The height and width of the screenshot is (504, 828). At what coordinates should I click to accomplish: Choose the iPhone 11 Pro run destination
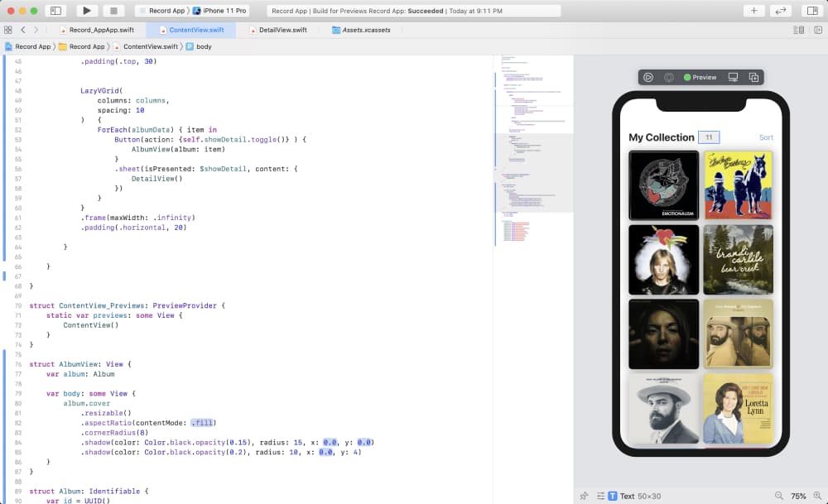pyautogui.click(x=219, y=11)
